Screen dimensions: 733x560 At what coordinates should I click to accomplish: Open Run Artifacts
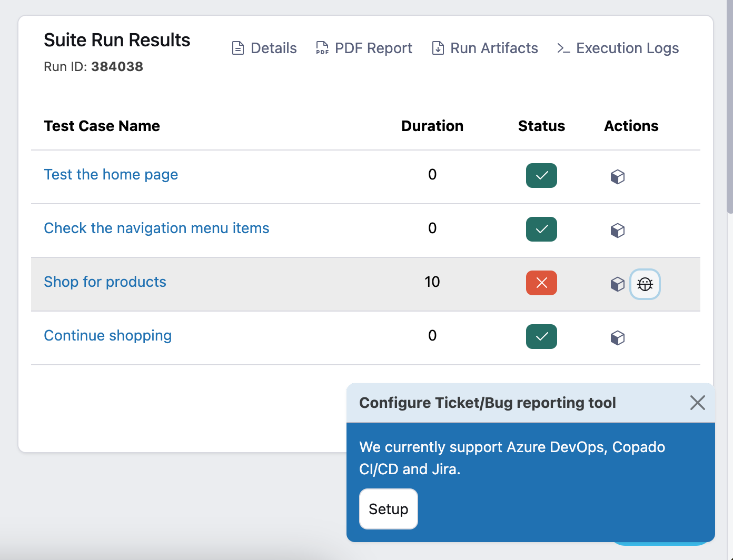485,48
